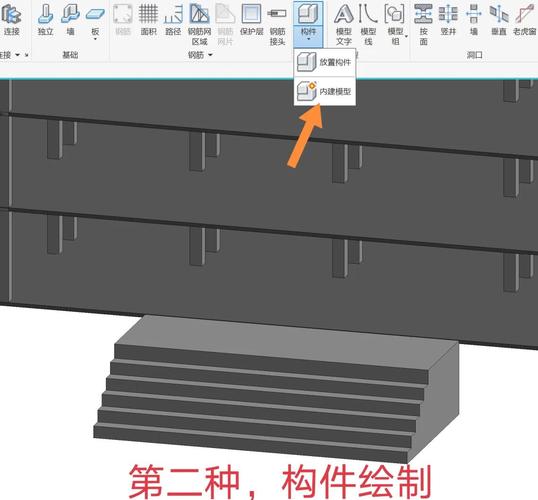
Task: Select the 保护层 rebar cover tool
Action: point(252,20)
